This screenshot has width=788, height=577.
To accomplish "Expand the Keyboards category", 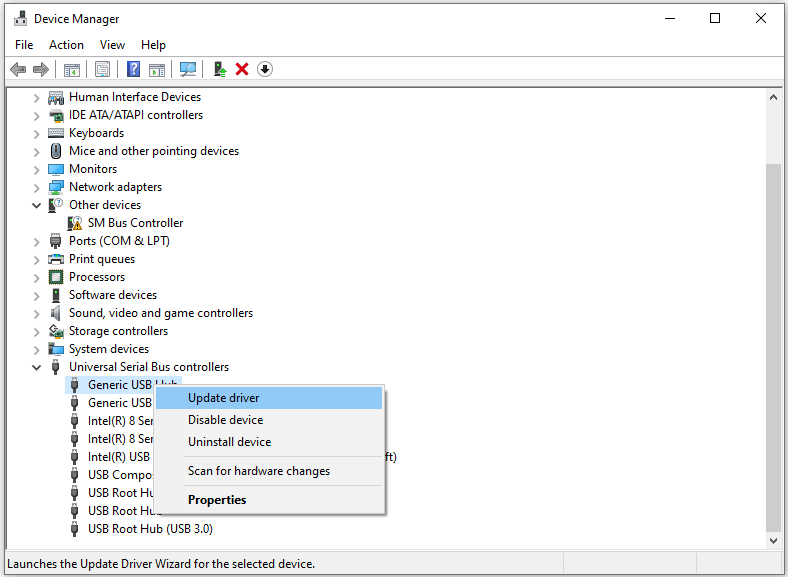I will tap(37, 133).
